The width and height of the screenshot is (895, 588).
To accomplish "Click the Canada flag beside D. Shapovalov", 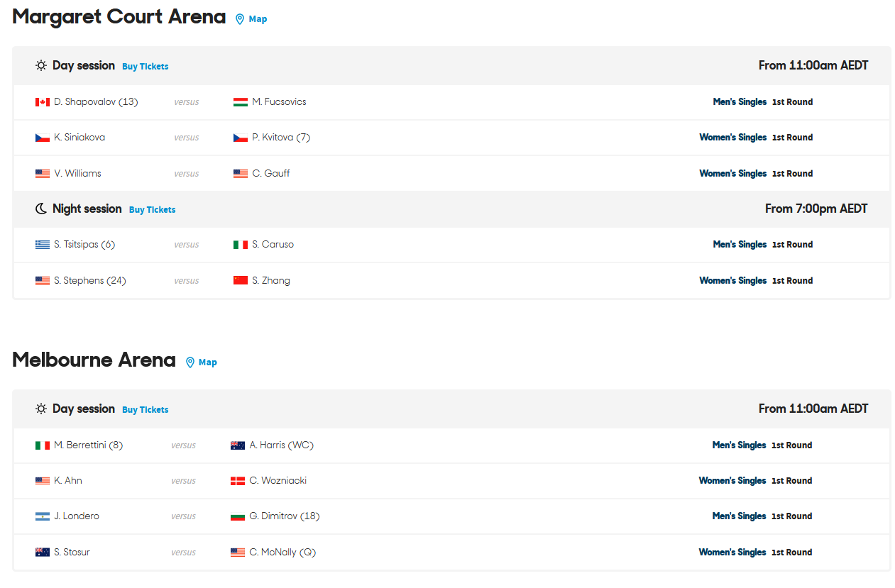I will [43, 102].
